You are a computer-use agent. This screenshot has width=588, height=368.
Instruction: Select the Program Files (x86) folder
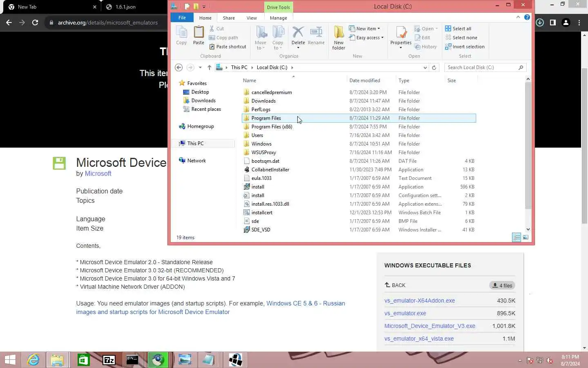click(359, 127)
